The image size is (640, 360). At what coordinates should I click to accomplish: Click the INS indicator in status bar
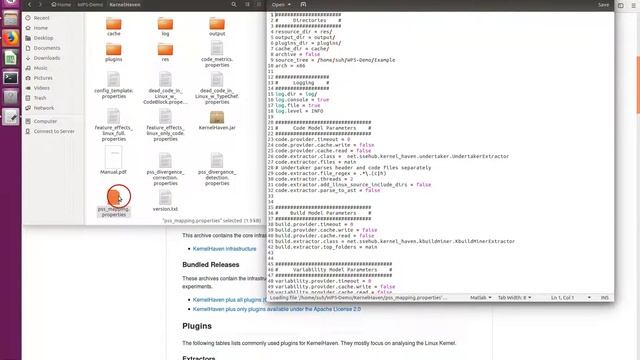tap(604, 298)
